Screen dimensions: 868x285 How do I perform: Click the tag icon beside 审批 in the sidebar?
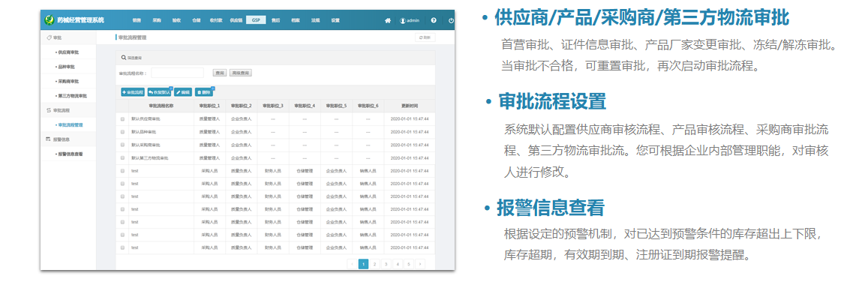coord(49,37)
